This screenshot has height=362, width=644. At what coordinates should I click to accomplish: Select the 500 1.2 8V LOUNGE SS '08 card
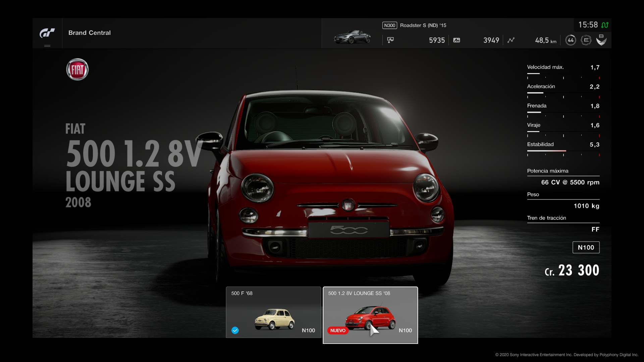[370, 315]
